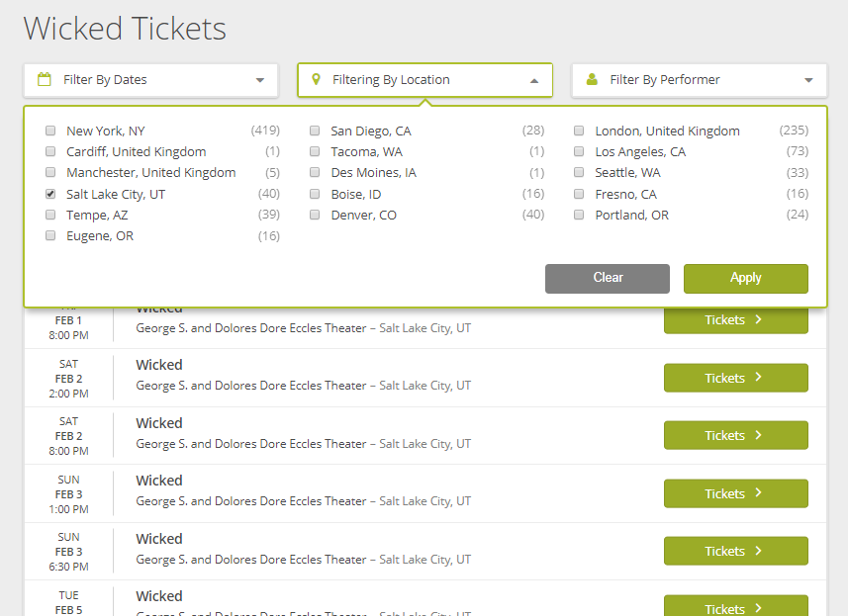The image size is (848, 616).
Task: Open the Filter By Dates dropdown arrow
Action: click(x=260, y=80)
